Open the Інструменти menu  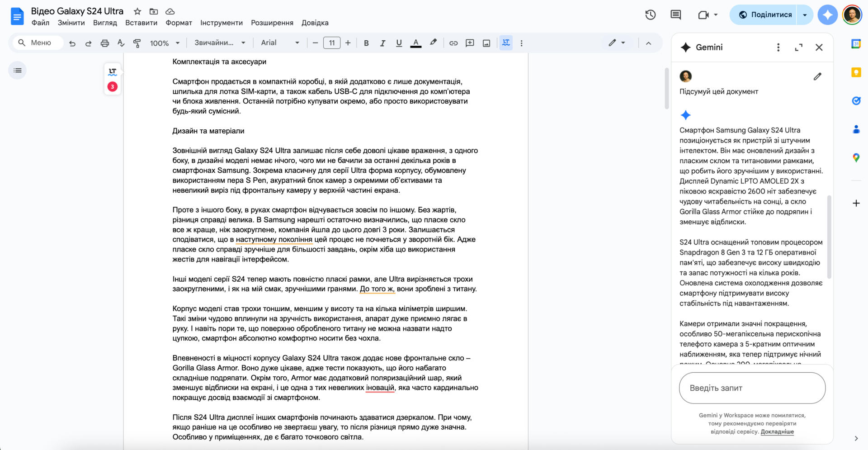(222, 23)
